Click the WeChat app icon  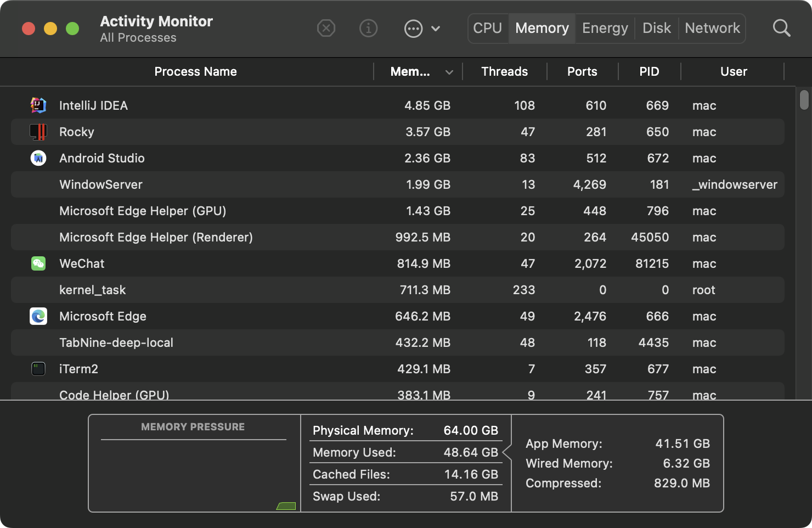(x=38, y=263)
